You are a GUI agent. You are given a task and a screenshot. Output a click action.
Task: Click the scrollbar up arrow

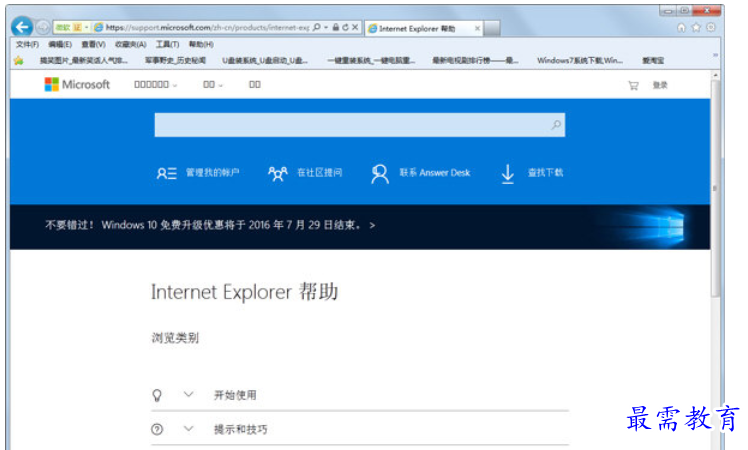(x=715, y=75)
